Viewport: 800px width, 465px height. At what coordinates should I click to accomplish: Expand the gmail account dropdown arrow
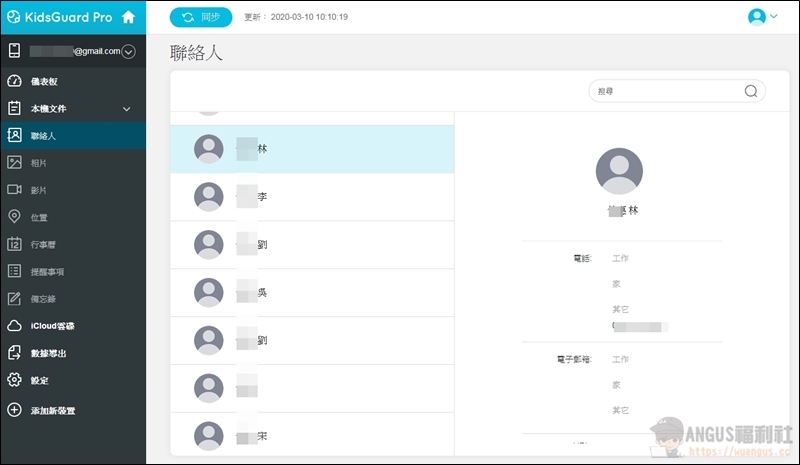click(128, 51)
